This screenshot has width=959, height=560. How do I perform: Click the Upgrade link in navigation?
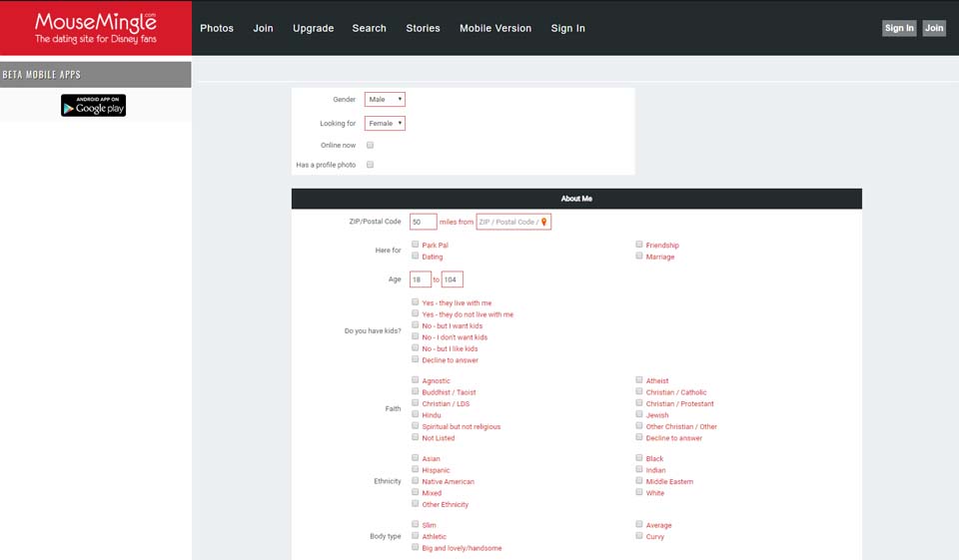point(313,28)
